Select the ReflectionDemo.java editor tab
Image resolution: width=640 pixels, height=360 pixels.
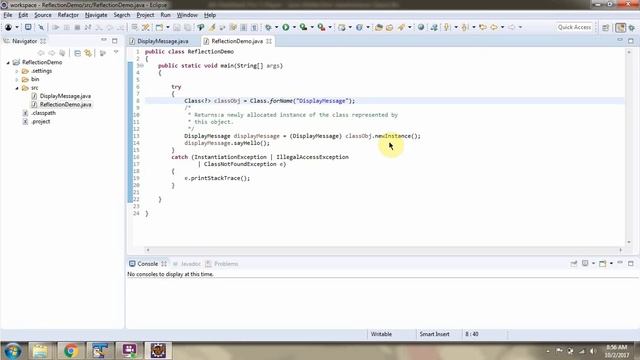(237, 41)
